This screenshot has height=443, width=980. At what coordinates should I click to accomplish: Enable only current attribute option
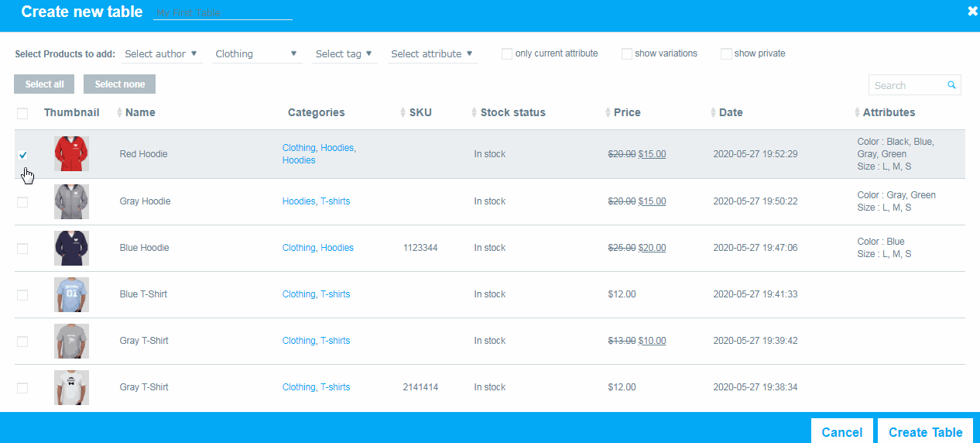(x=507, y=54)
